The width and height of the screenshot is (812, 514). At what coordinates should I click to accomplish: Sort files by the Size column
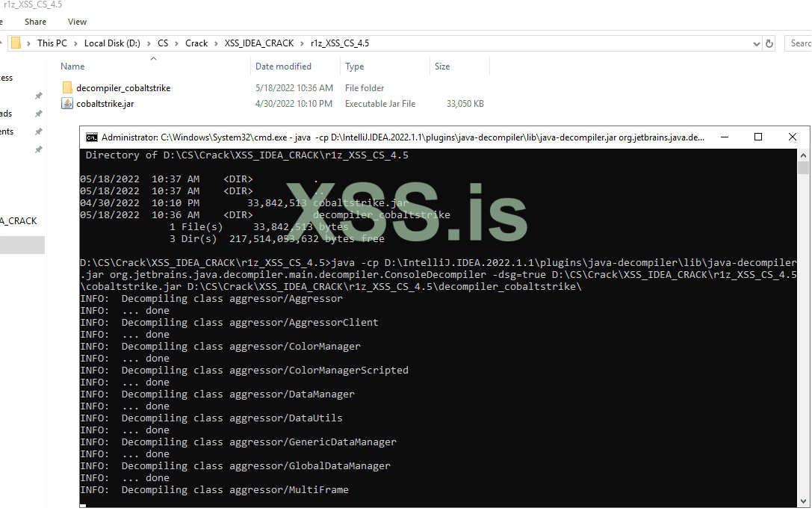pyautogui.click(x=442, y=66)
